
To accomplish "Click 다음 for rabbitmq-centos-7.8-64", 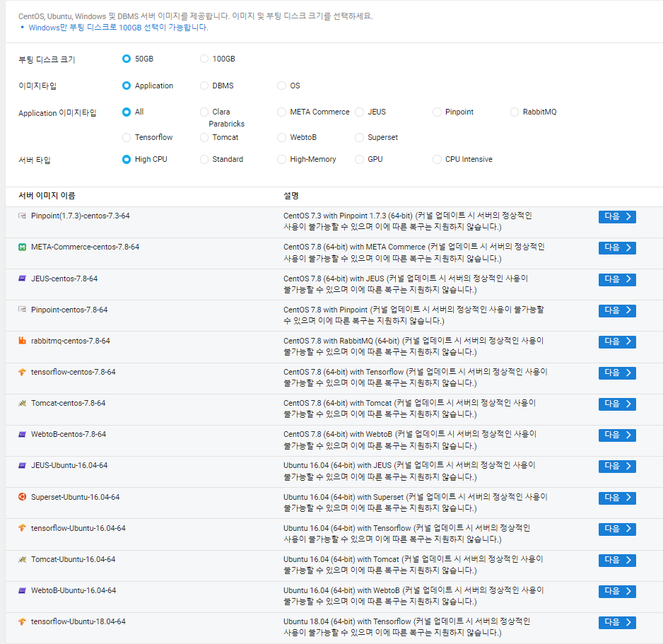I will (x=617, y=341).
